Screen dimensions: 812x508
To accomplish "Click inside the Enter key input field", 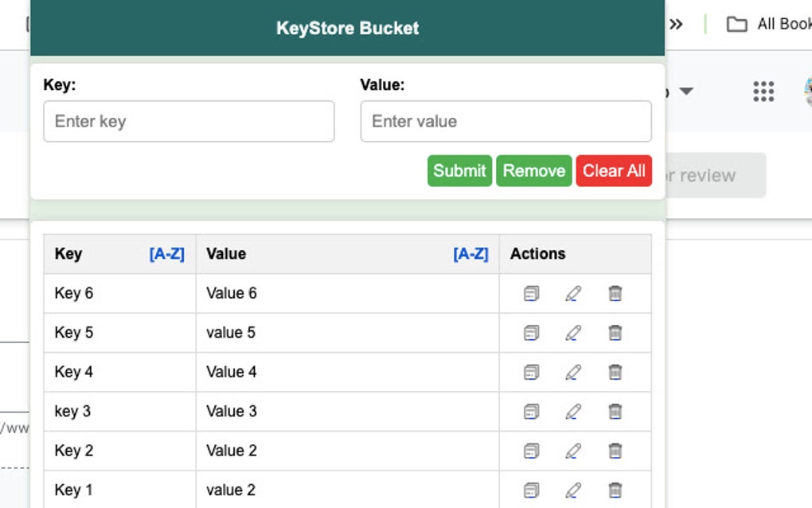I will tap(189, 121).
